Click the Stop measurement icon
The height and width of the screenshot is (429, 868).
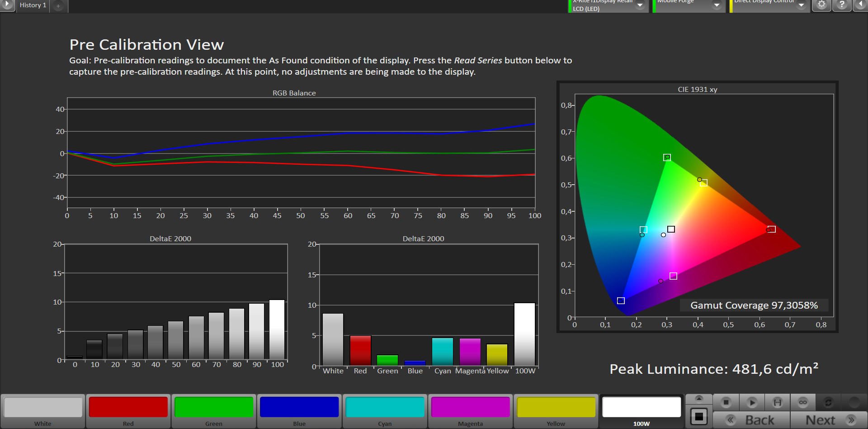[726, 402]
